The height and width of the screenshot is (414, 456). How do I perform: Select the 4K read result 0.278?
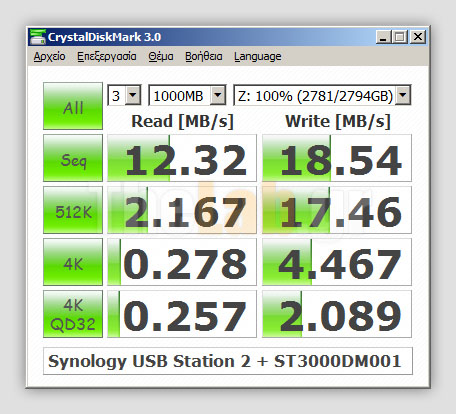pos(182,262)
